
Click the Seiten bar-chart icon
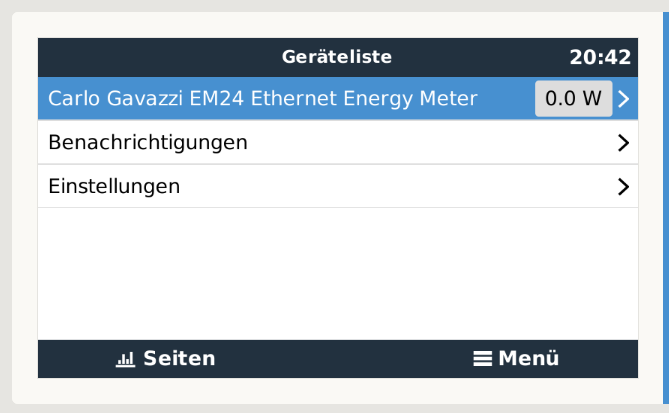[125, 359]
